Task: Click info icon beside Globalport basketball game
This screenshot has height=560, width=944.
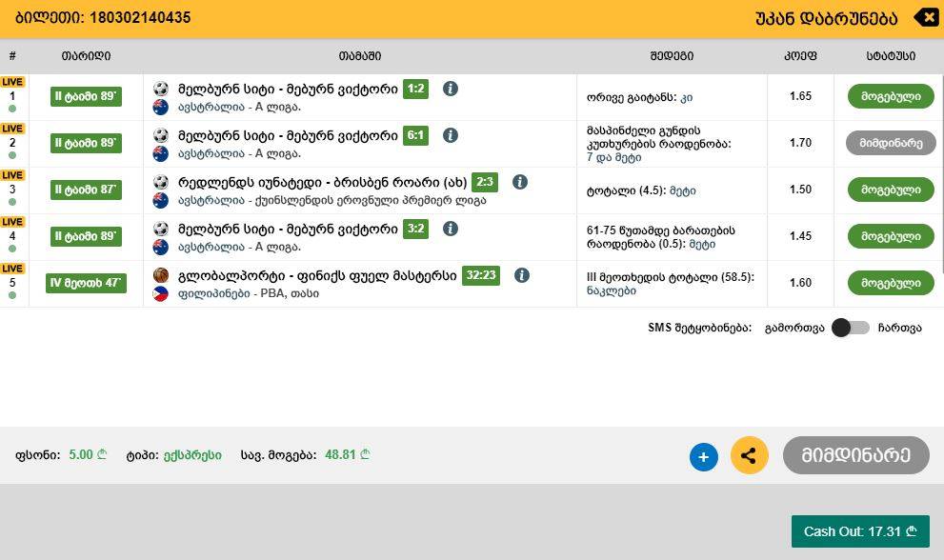Action: pyautogui.click(x=521, y=275)
